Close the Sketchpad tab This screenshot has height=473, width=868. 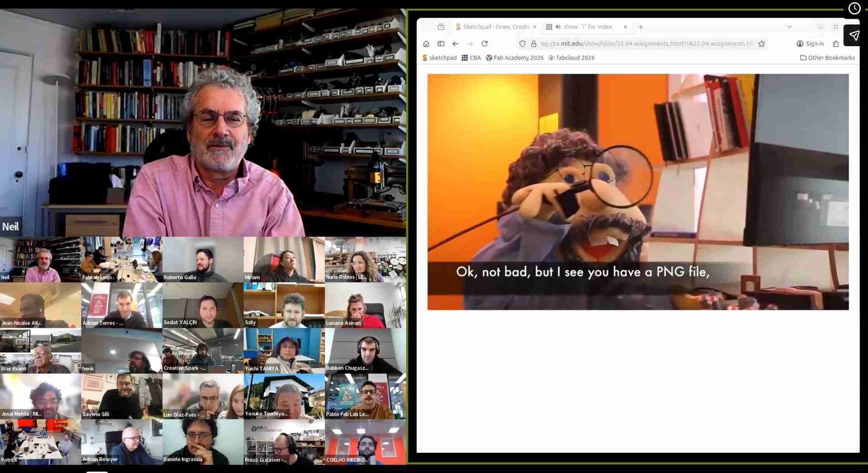tap(535, 27)
